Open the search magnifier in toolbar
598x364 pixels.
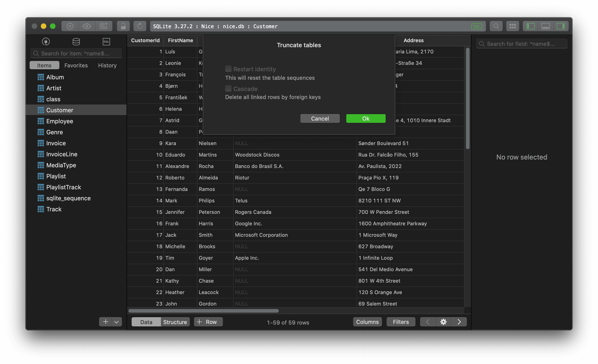click(496, 26)
